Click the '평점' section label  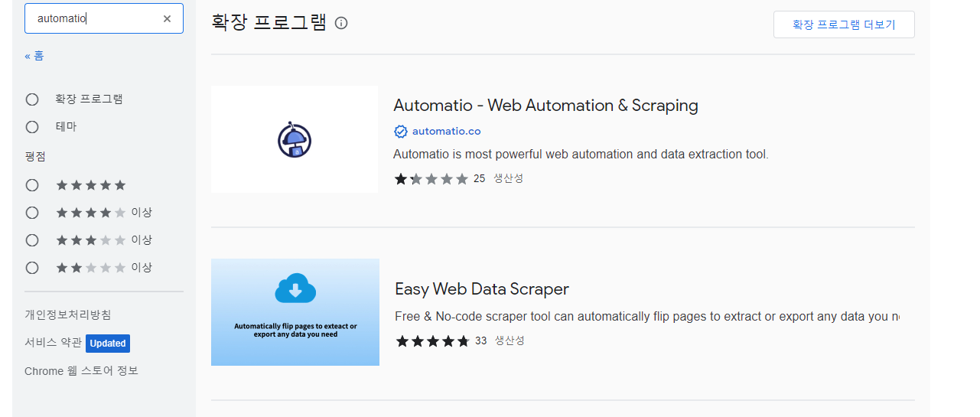coord(35,156)
